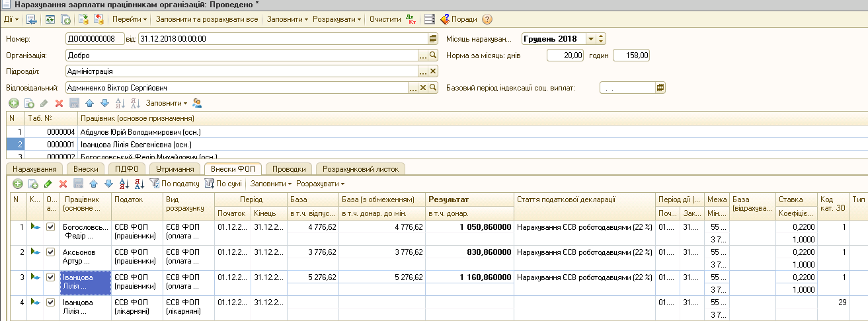Toggle checkbox in the Аксьонов Артур row
Image resolution: width=868 pixels, height=321 pixels.
[52, 252]
